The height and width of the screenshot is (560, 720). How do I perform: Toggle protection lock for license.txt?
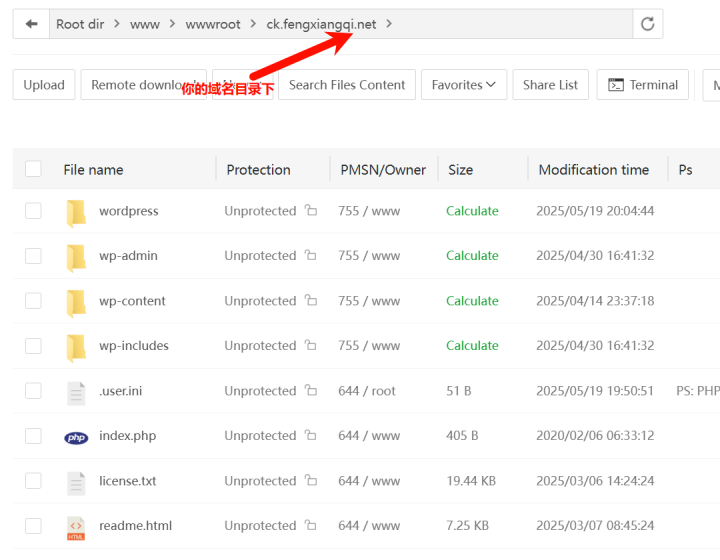click(x=311, y=480)
